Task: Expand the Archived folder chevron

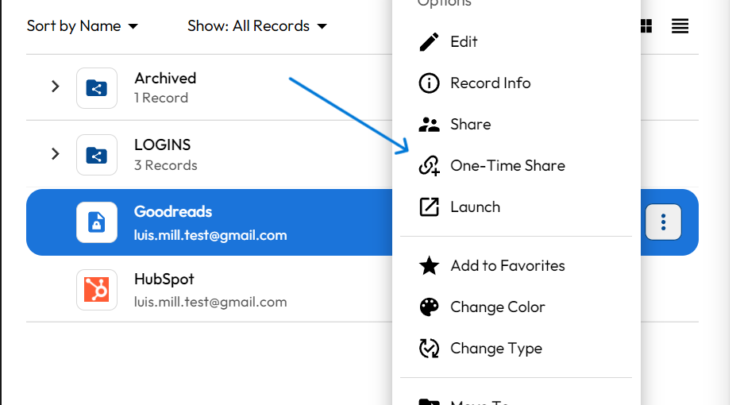Action: pyautogui.click(x=56, y=87)
